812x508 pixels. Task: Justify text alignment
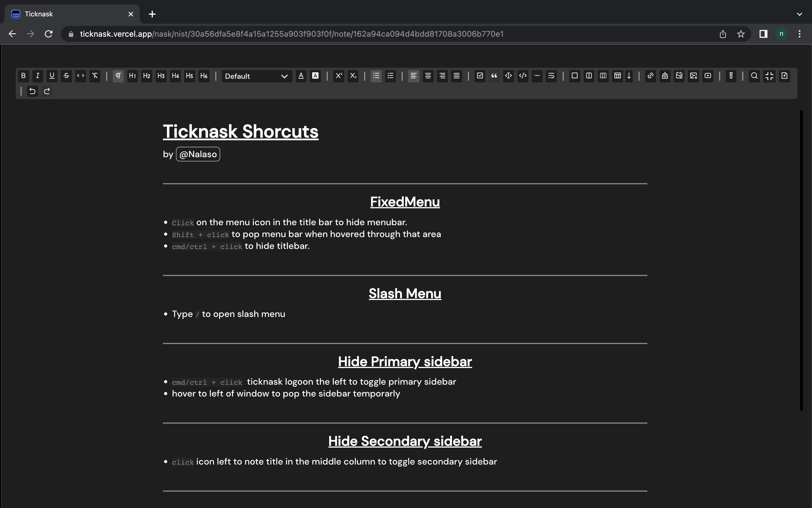tap(457, 76)
